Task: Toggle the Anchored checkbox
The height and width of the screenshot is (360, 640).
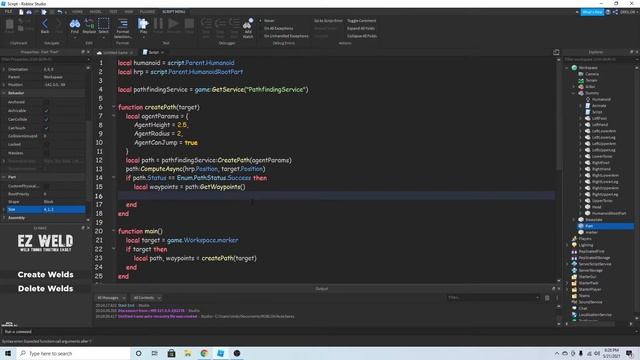Action: pyautogui.click(x=46, y=102)
